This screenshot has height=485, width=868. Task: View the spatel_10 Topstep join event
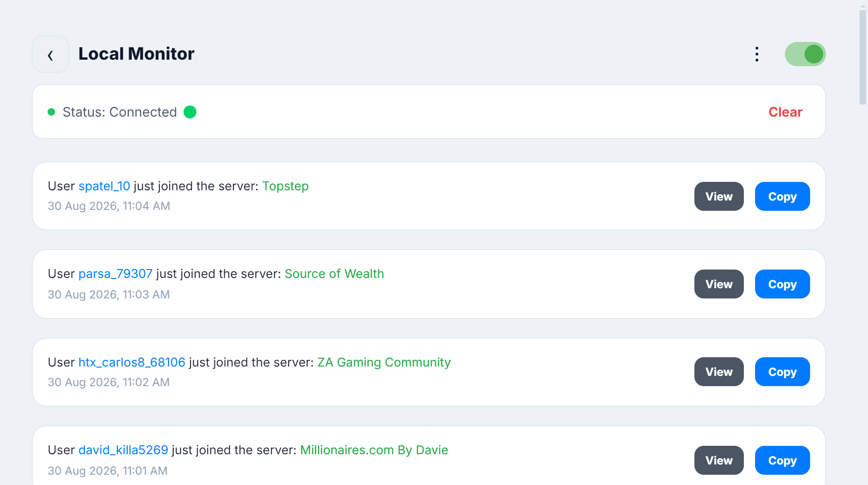719,196
